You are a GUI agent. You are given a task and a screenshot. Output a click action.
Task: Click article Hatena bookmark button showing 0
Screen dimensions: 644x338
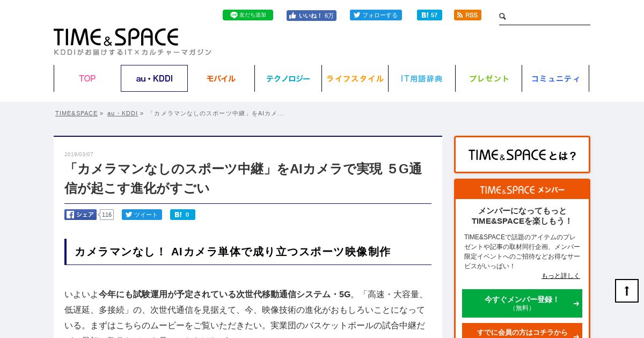182,215
